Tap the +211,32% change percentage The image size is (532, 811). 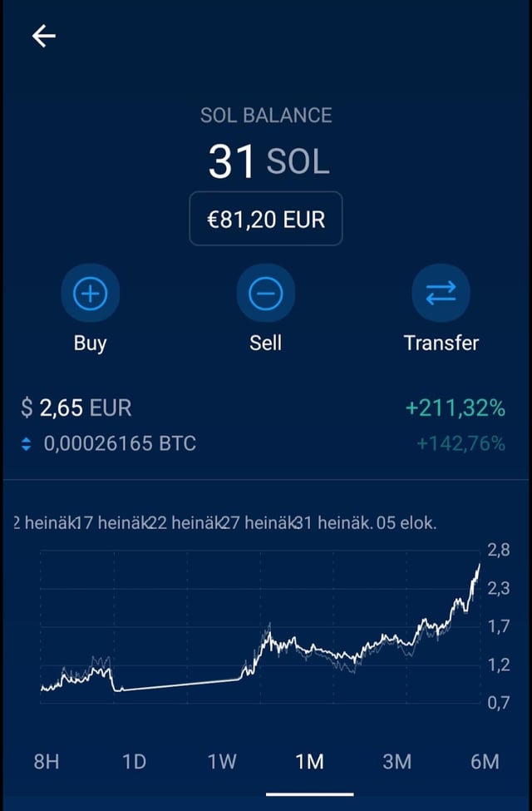[x=455, y=408]
